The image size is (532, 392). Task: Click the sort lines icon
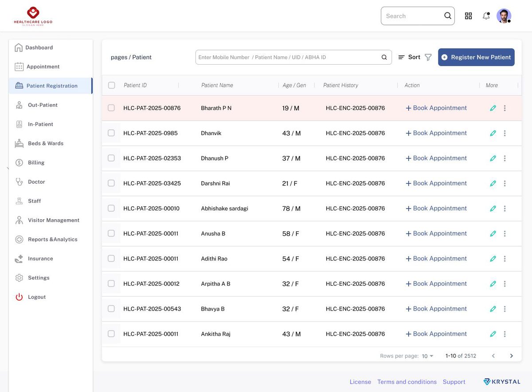402,57
